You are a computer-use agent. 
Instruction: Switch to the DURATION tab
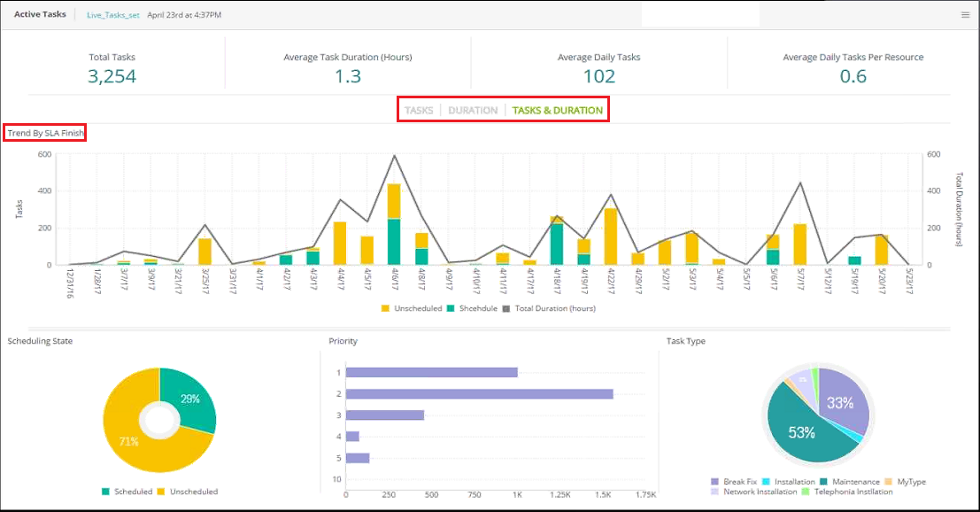tap(473, 110)
